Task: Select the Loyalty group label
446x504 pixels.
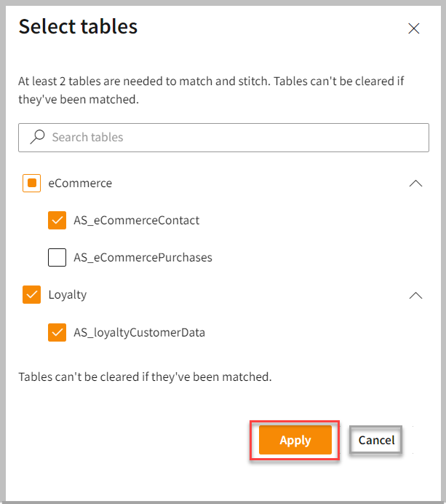Action: coord(68,295)
